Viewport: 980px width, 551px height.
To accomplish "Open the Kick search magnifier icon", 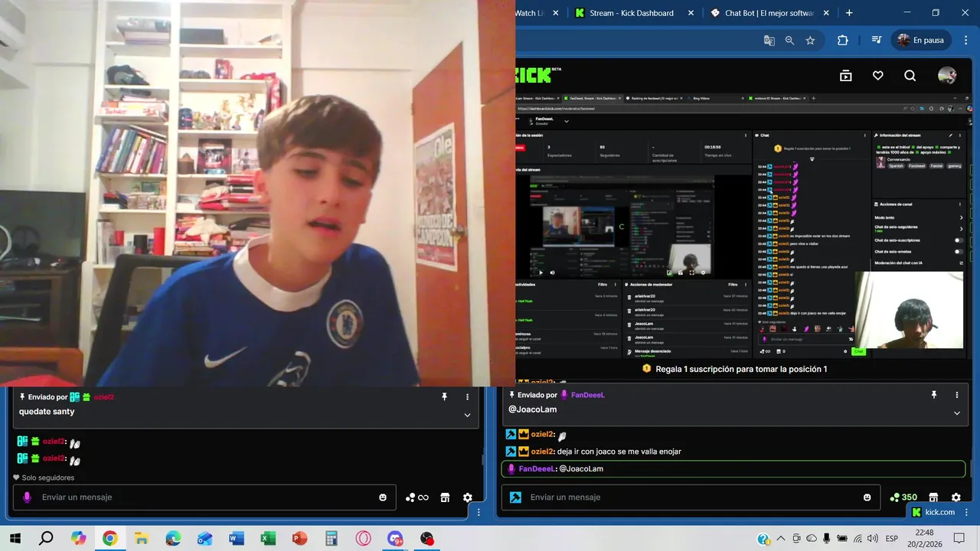I will [x=910, y=75].
